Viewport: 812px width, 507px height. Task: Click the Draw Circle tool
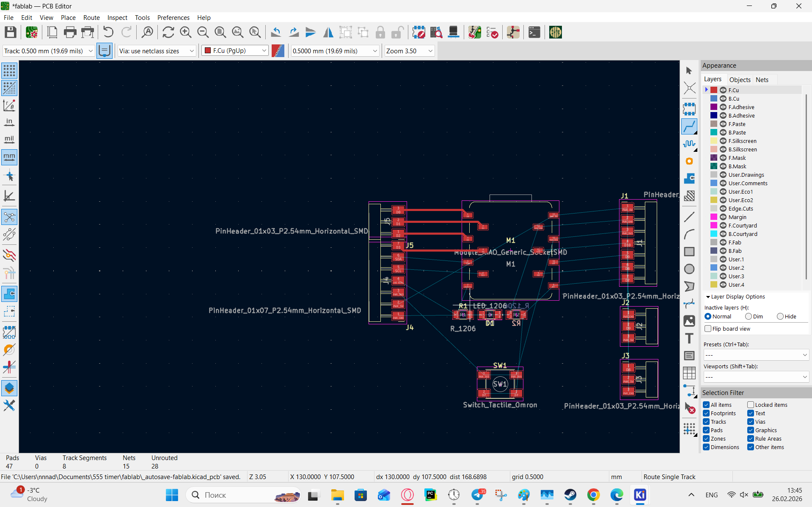click(689, 269)
